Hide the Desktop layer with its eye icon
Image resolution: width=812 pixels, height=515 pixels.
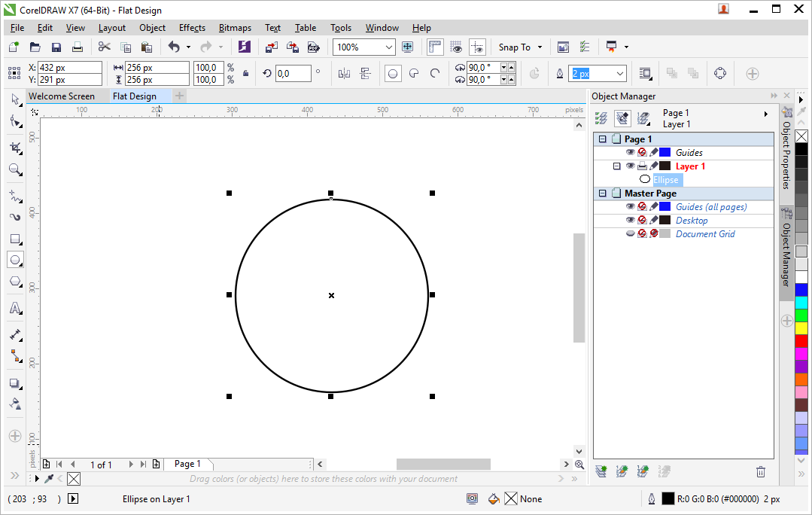tap(631, 219)
